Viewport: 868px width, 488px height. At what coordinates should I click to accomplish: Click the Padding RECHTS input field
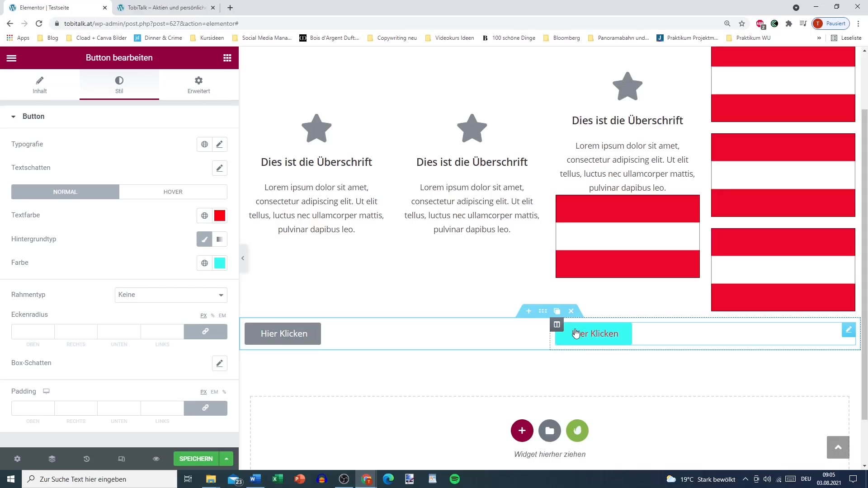pyautogui.click(x=76, y=408)
